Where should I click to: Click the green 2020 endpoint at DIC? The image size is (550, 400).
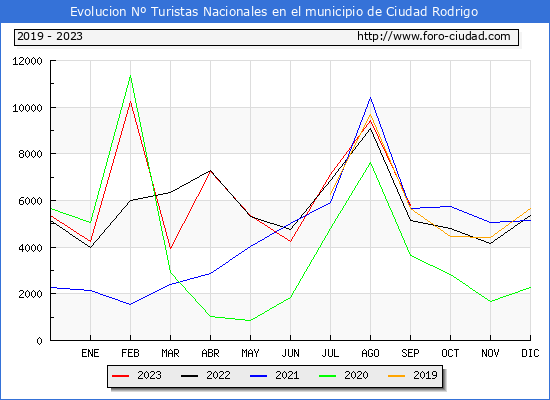pos(530,287)
